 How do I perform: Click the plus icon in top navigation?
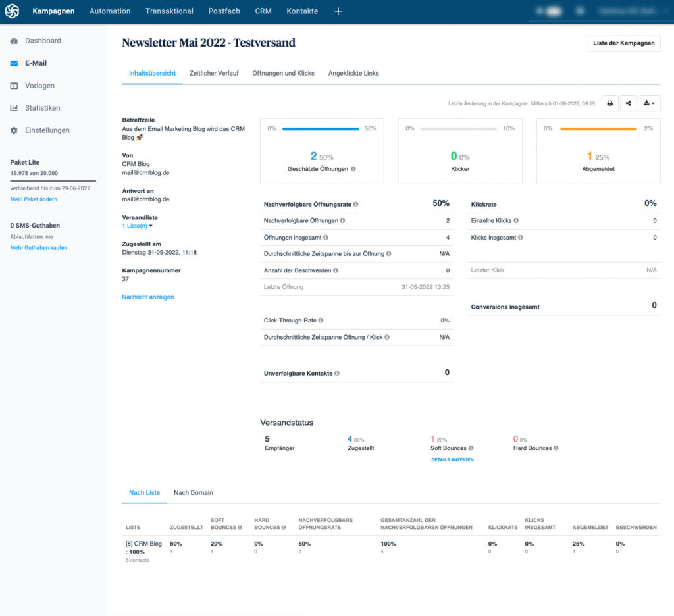pyautogui.click(x=338, y=11)
